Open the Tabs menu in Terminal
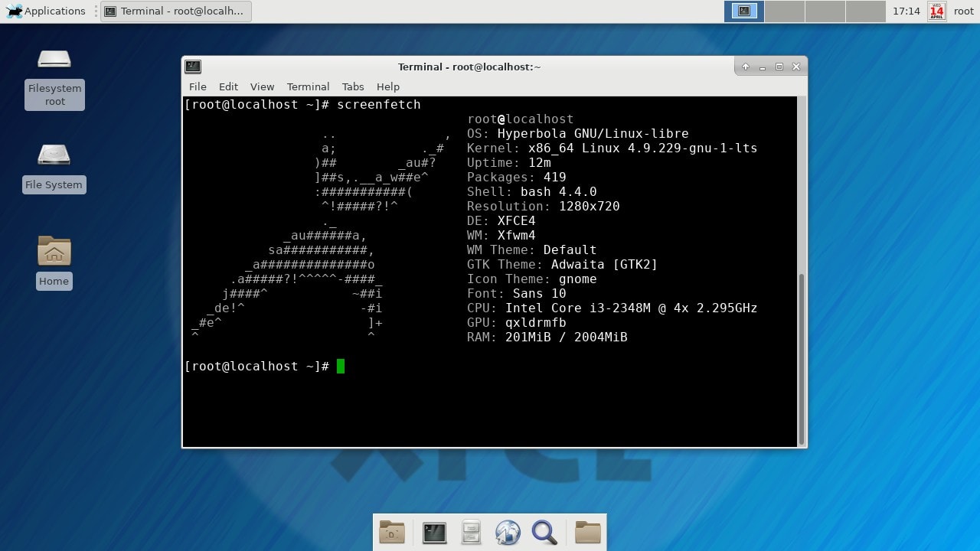The width and height of the screenshot is (980, 551). [353, 86]
